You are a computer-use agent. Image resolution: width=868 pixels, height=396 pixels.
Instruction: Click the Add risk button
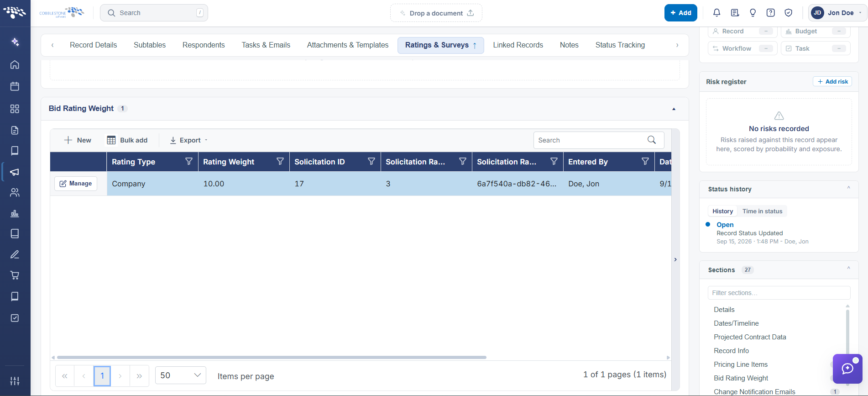click(832, 81)
